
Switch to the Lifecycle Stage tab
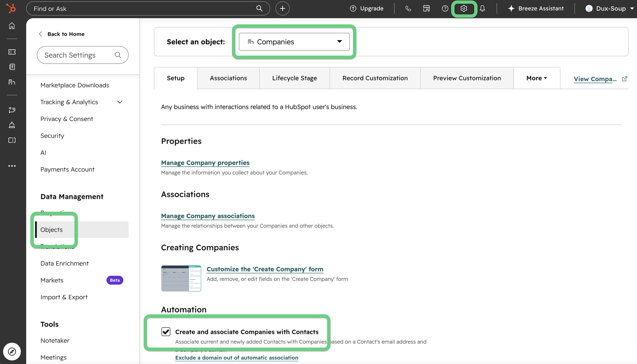[x=294, y=78]
